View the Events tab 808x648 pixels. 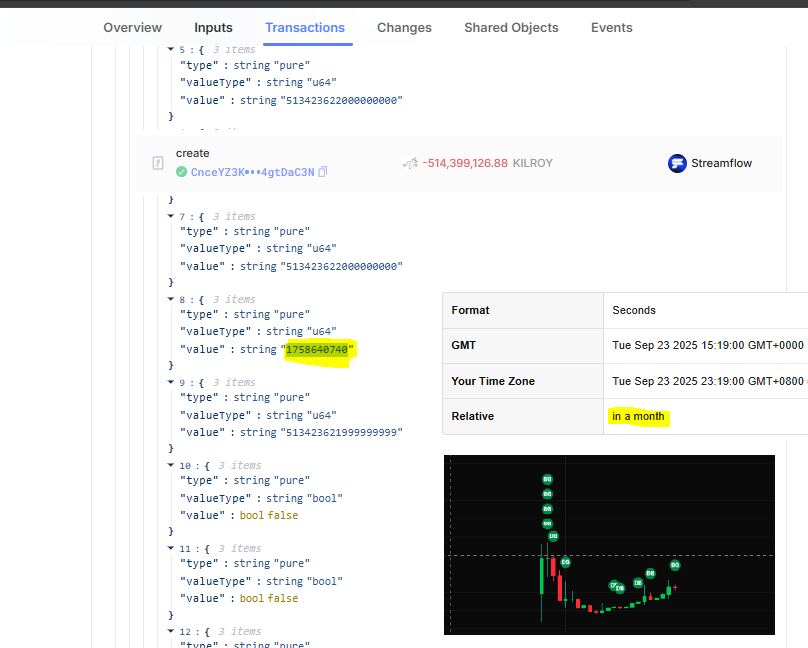click(611, 28)
